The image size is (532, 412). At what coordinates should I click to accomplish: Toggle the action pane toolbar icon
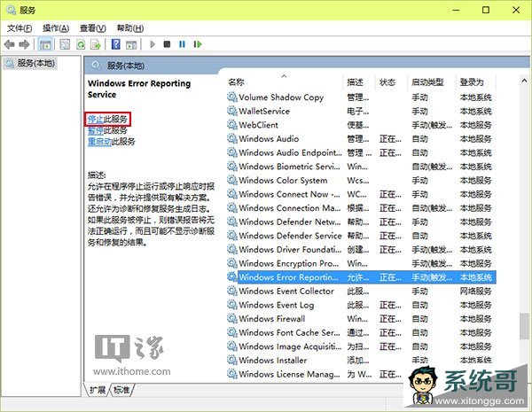coord(131,44)
